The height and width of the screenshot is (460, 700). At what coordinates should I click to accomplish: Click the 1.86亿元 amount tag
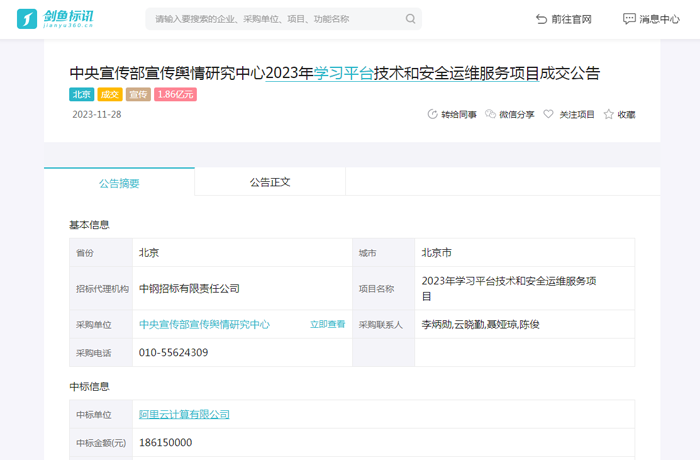tap(175, 94)
